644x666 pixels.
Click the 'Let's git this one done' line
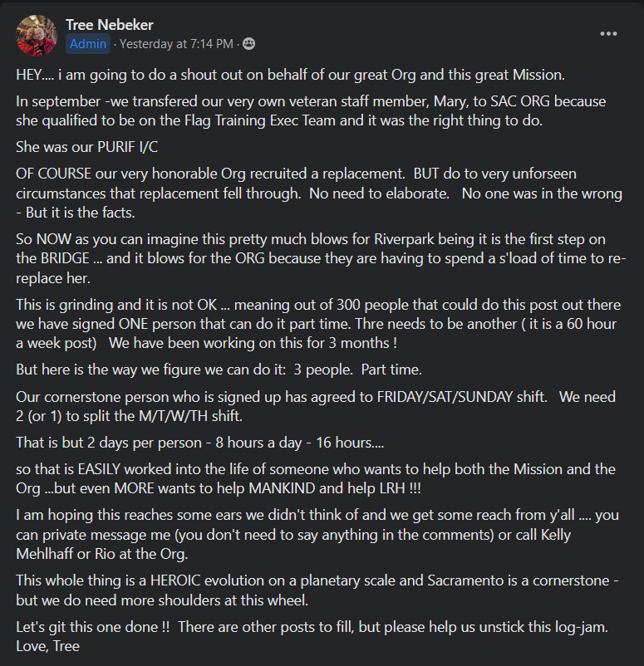pos(312,626)
